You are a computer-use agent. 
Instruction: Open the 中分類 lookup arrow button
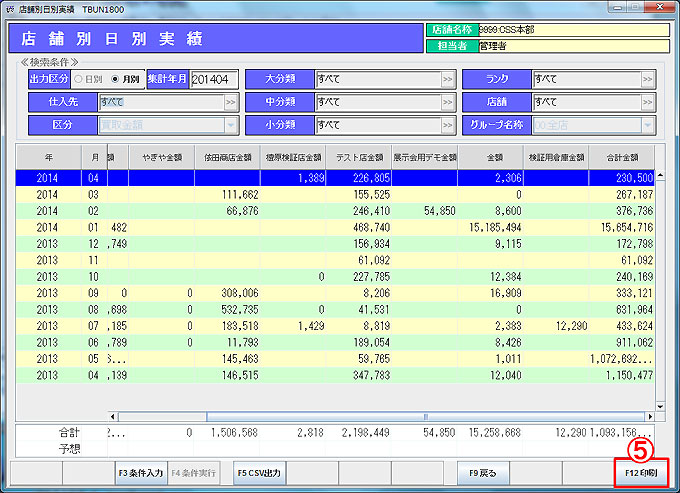pyautogui.click(x=448, y=102)
